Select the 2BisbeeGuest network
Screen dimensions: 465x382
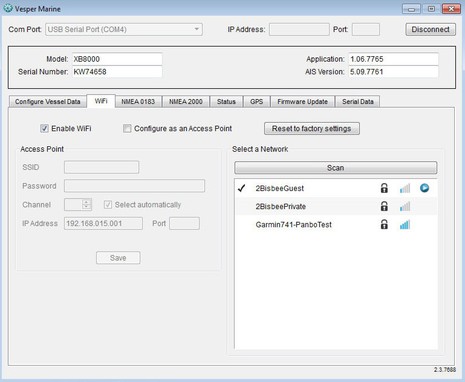click(336, 188)
